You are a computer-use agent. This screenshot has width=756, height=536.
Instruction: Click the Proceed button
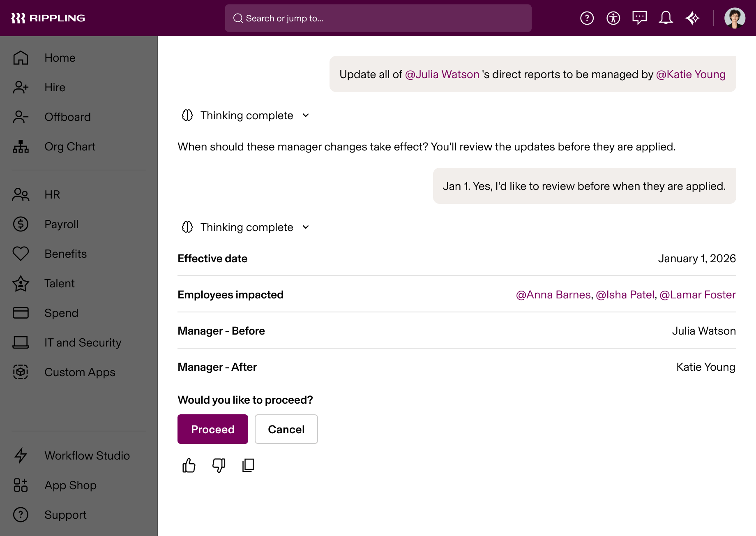click(x=213, y=429)
